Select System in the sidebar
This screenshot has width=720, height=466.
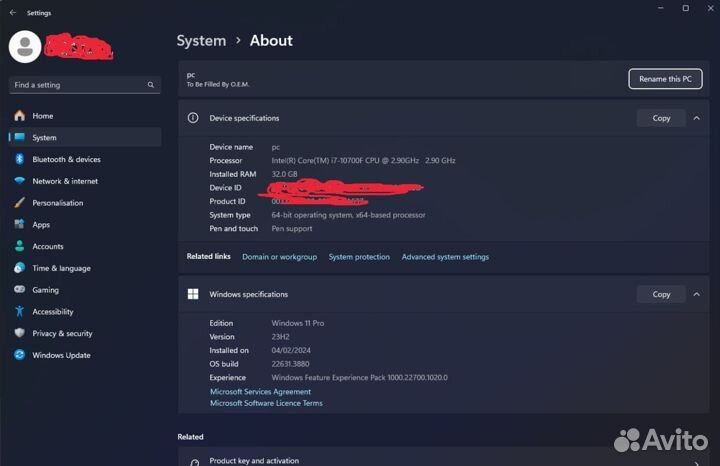click(85, 137)
